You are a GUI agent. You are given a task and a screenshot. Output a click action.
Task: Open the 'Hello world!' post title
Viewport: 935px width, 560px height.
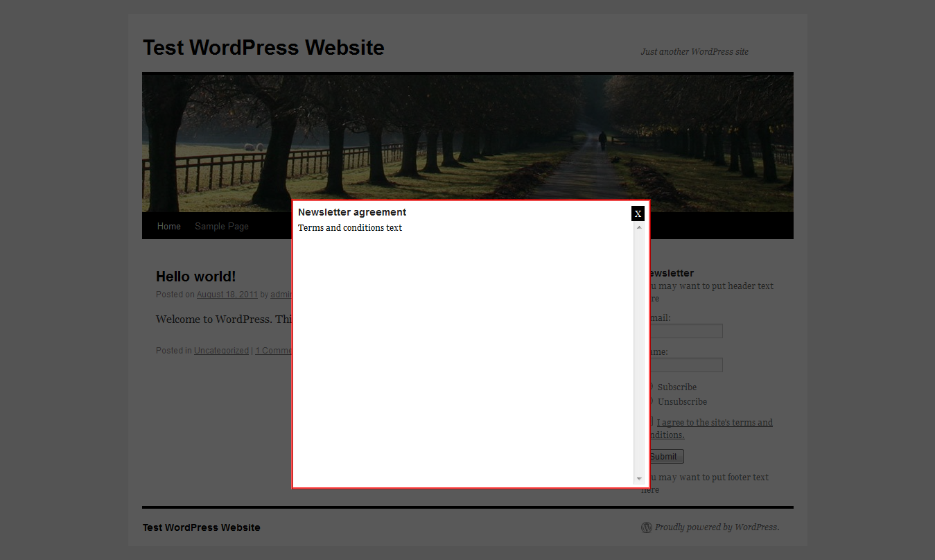[196, 277]
